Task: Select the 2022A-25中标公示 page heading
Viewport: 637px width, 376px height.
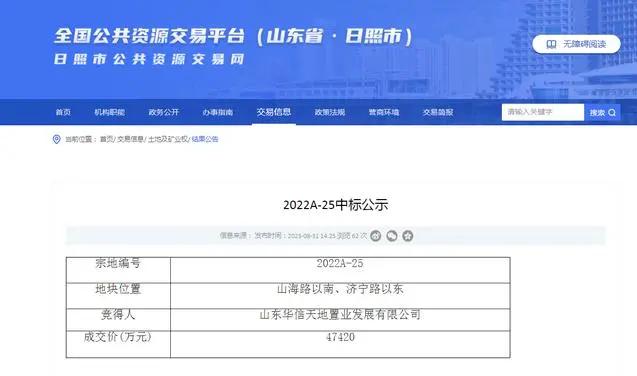Action: [x=336, y=205]
